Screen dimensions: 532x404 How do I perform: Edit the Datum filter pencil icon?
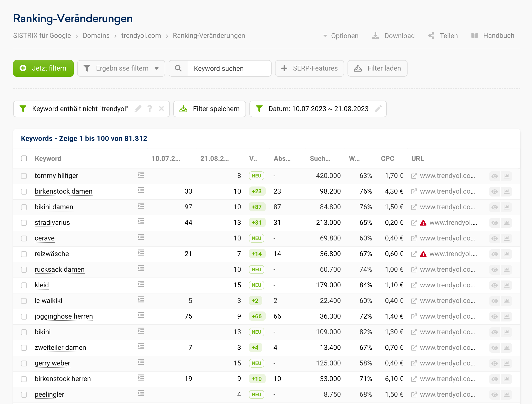click(x=378, y=109)
